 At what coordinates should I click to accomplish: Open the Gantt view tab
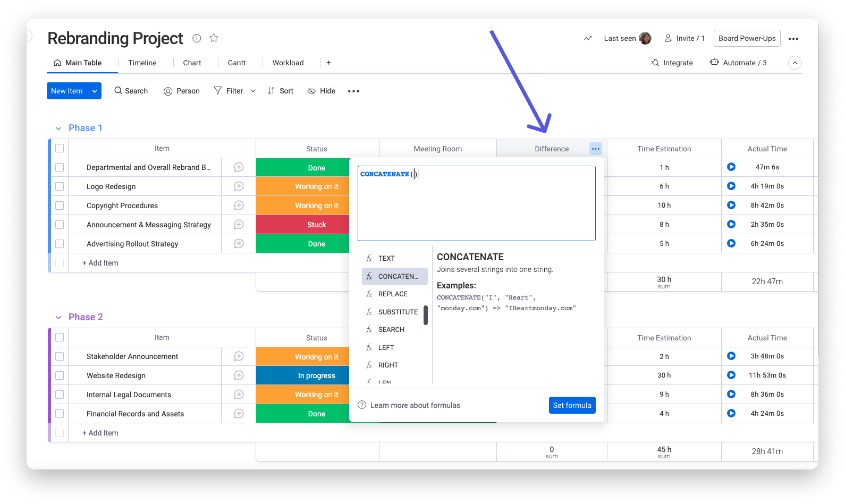pos(236,63)
